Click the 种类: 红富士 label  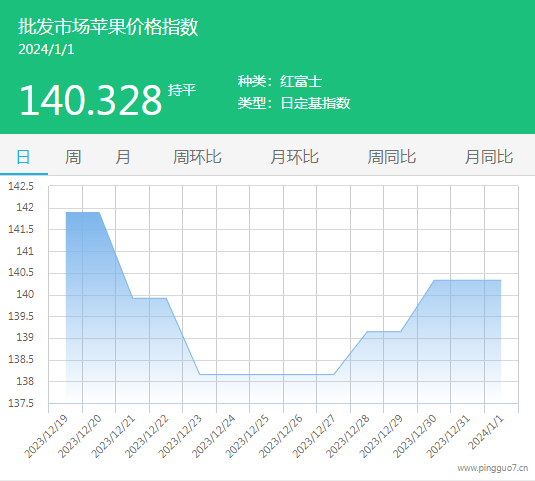point(280,81)
